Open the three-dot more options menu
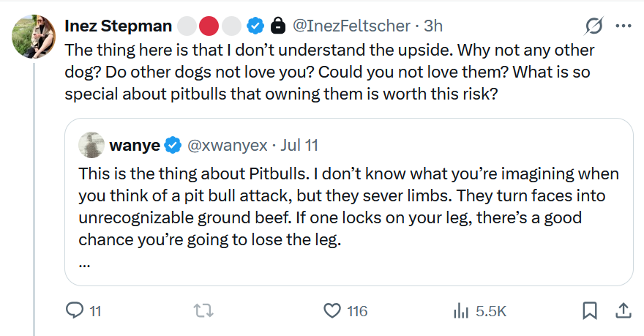 click(624, 26)
